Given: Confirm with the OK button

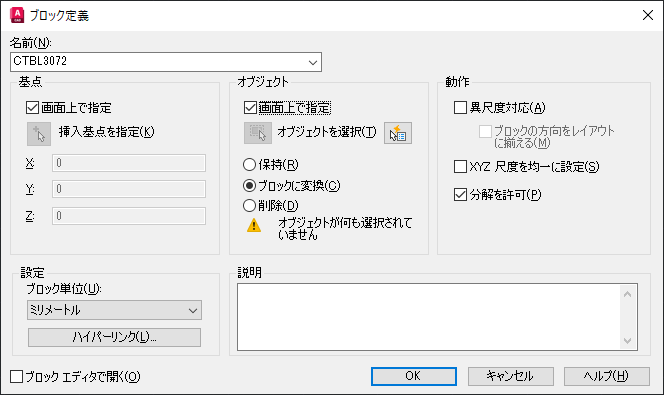Looking at the screenshot, I should coord(414,376).
